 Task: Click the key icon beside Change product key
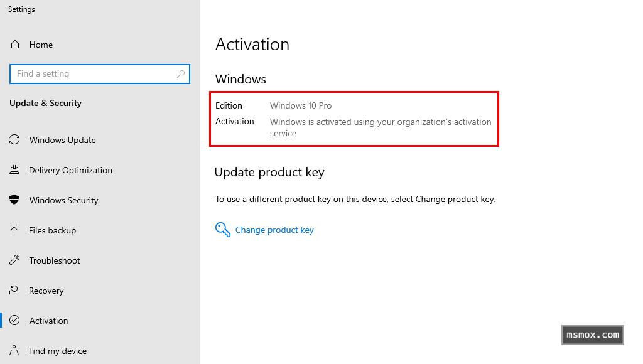(223, 230)
